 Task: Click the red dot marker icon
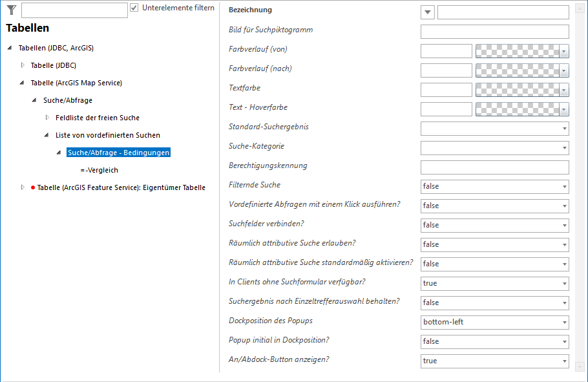coord(33,187)
